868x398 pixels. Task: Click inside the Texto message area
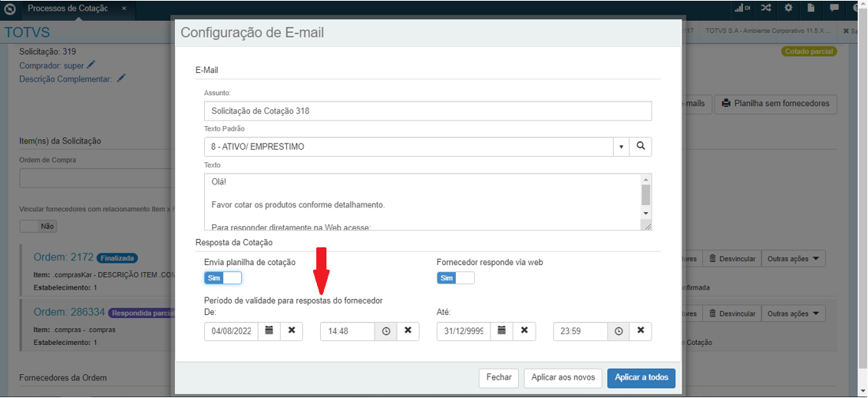tap(422, 202)
